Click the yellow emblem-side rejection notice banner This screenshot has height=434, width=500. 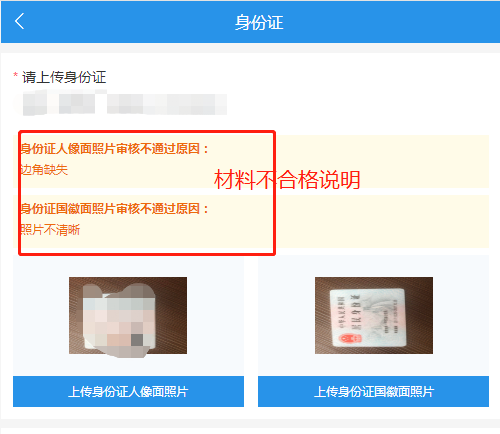251,221
